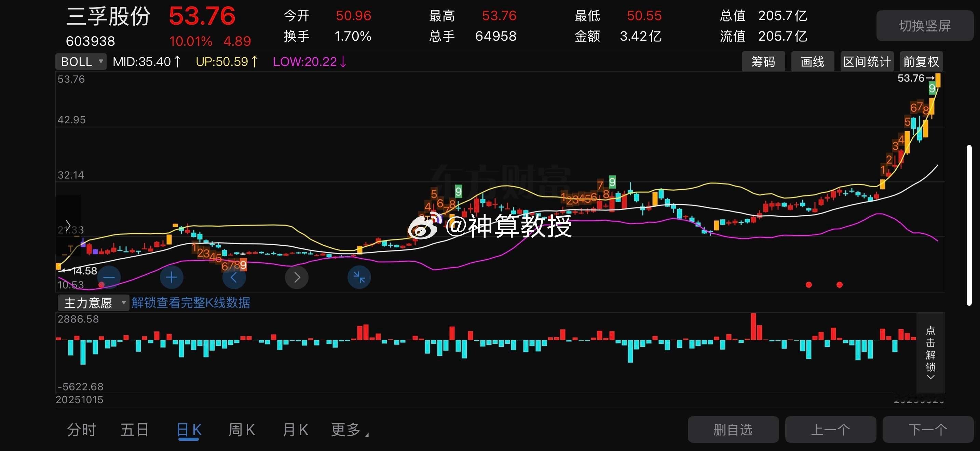Click the 换手 value 1.70%
The width and height of the screenshot is (980, 451).
point(353,36)
